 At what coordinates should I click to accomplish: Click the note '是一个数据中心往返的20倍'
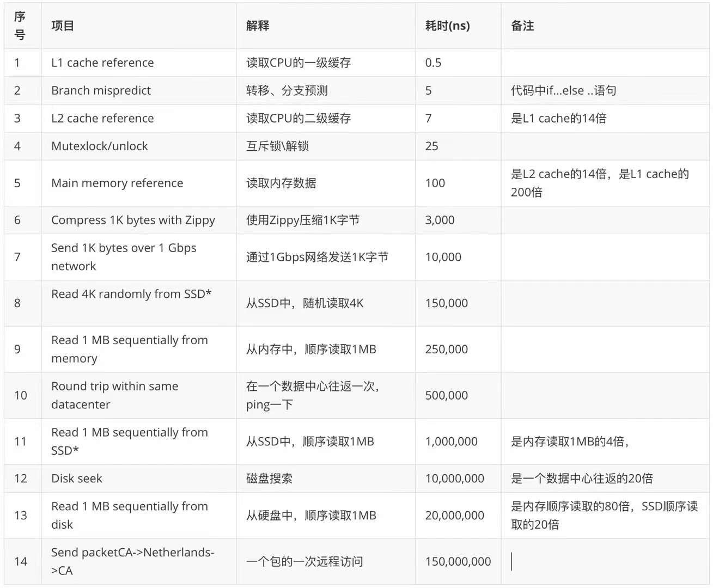coord(582,479)
